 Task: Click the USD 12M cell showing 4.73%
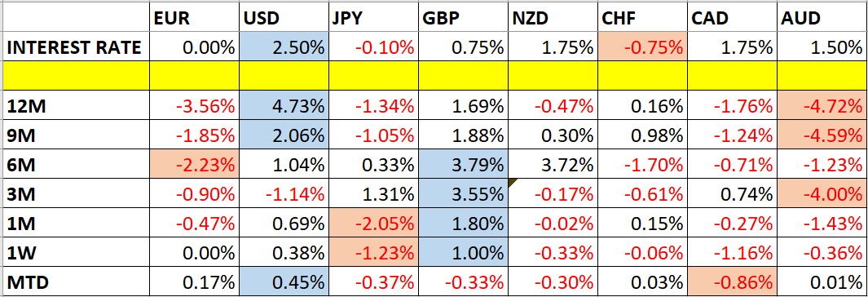click(x=284, y=105)
